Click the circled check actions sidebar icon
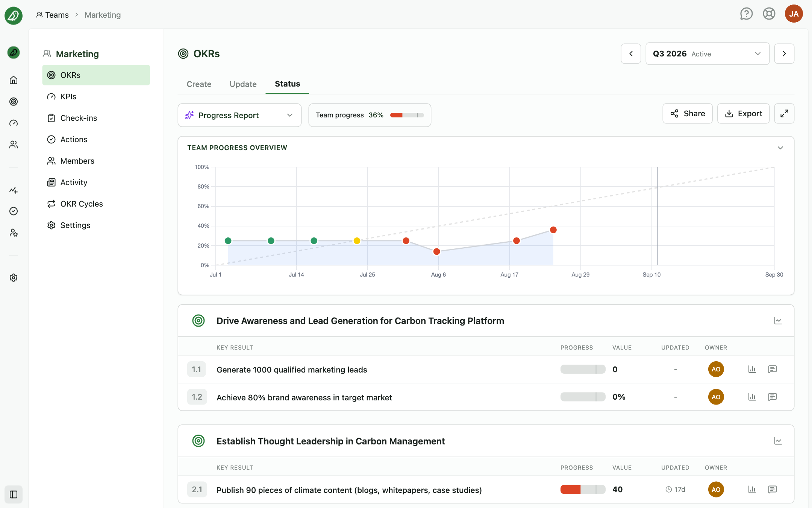Image resolution: width=812 pixels, height=508 pixels. click(x=14, y=211)
